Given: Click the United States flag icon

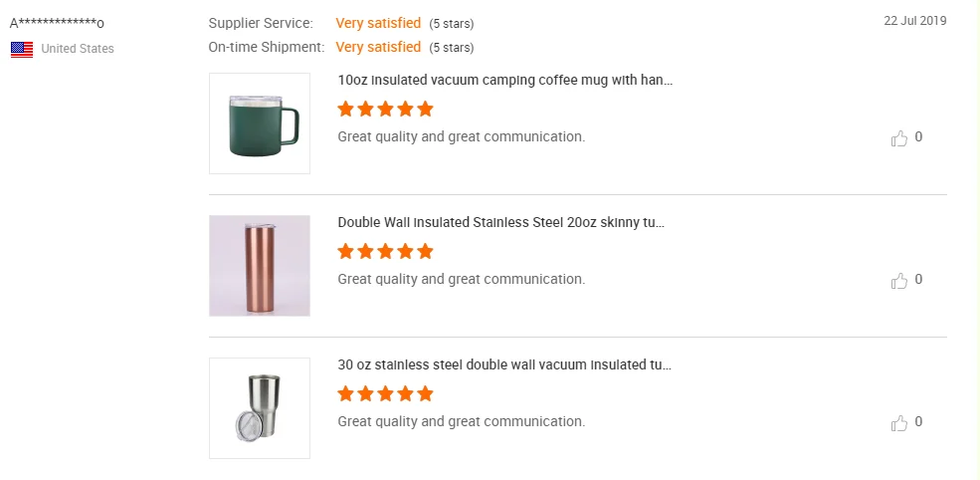Looking at the screenshot, I should [22, 50].
